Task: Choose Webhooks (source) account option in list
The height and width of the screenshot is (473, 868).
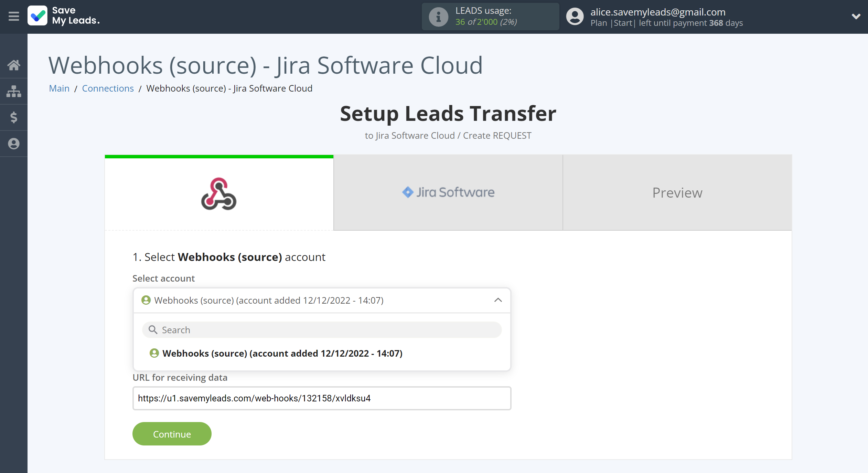Action: 276,354
